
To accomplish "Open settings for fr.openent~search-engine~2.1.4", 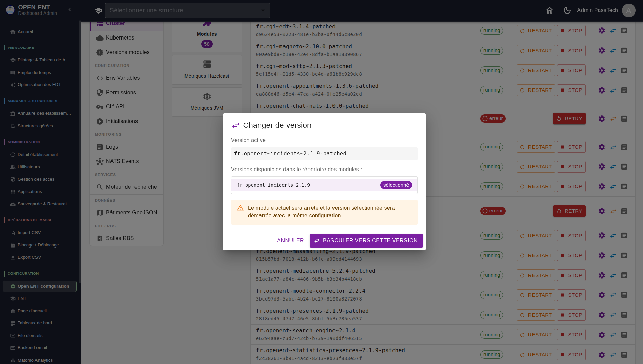I will tap(602, 335).
